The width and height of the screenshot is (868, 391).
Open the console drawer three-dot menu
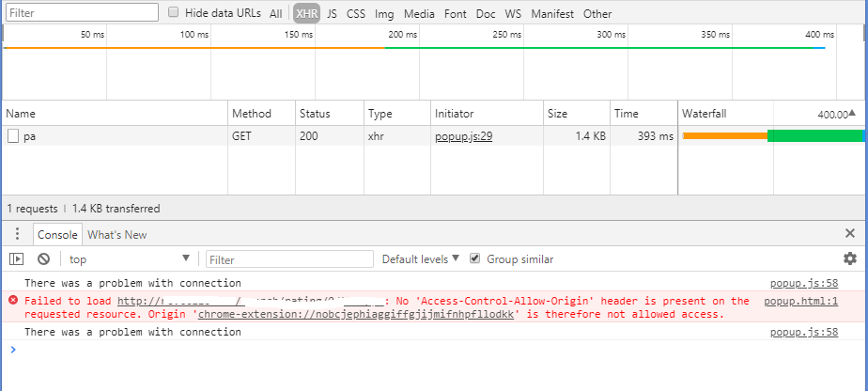click(x=17, y=234)
